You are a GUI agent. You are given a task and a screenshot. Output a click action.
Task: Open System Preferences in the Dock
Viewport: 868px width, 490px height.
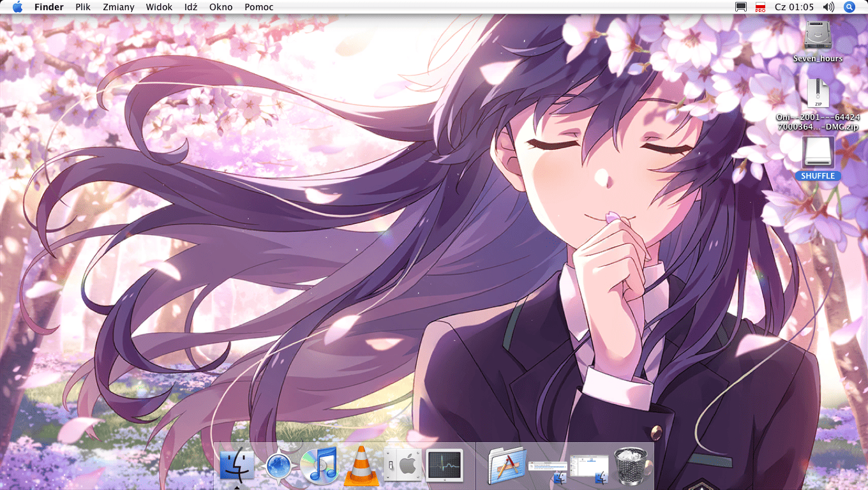[x=403, y=466]
